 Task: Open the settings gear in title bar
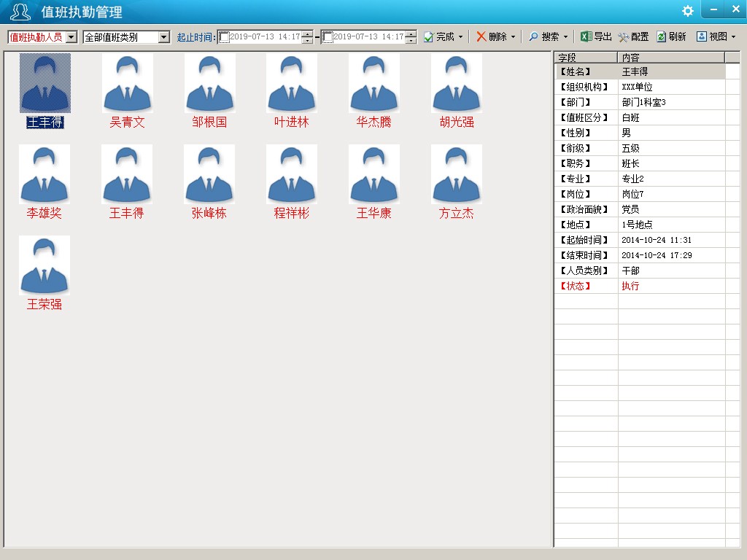tap(687, 10)
